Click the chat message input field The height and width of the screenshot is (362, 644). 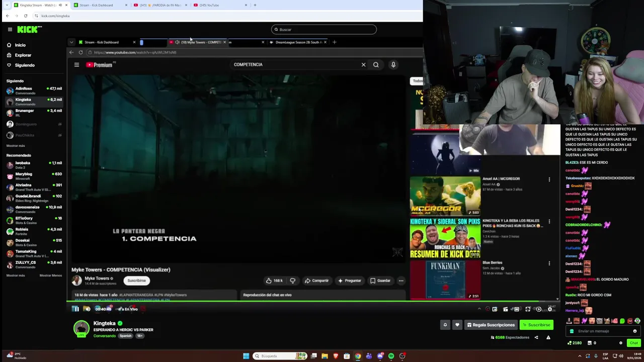click(x=603, y=331)
